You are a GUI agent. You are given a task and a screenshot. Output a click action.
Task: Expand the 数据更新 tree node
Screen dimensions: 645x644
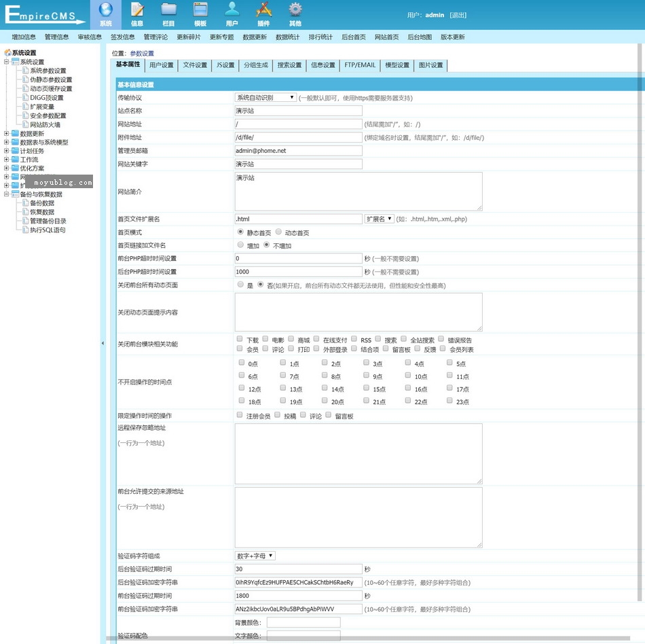[x=7, y=134]
